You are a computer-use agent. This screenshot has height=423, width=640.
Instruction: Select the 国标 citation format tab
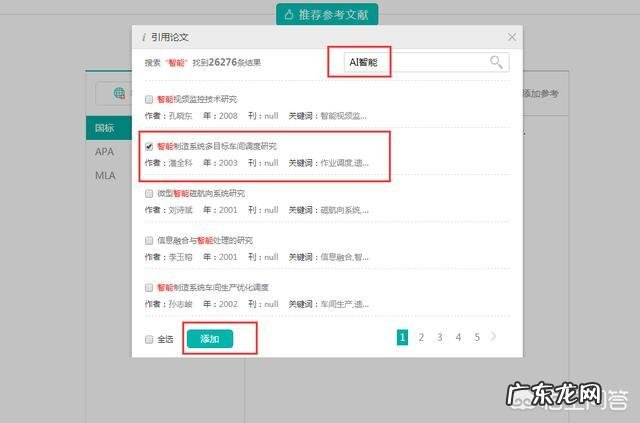coord(105,128)
